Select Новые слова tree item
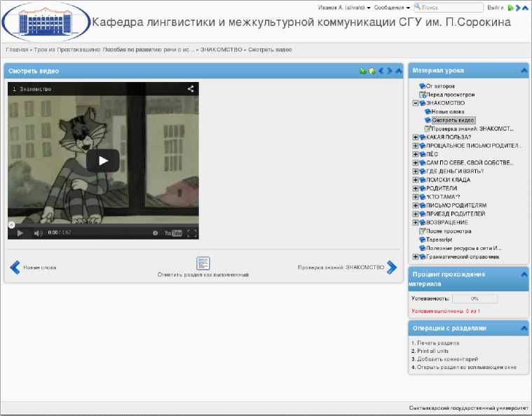The width and height of the screenshot is (532, 416). coord(448,111)
